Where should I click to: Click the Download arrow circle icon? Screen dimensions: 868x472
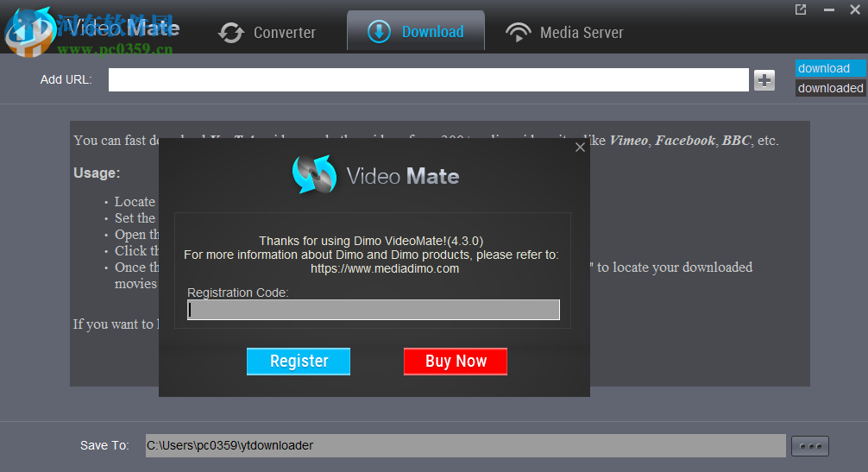[x=379, y=32]
